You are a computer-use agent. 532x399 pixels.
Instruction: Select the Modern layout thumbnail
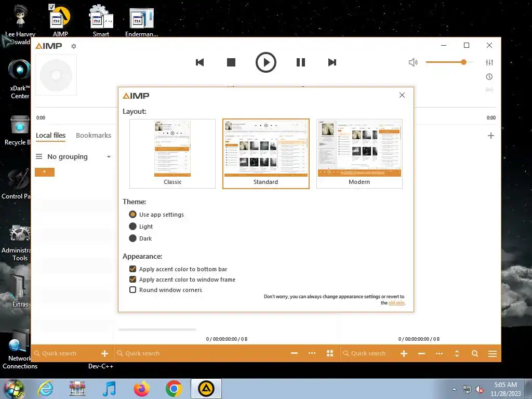(360, 154)
